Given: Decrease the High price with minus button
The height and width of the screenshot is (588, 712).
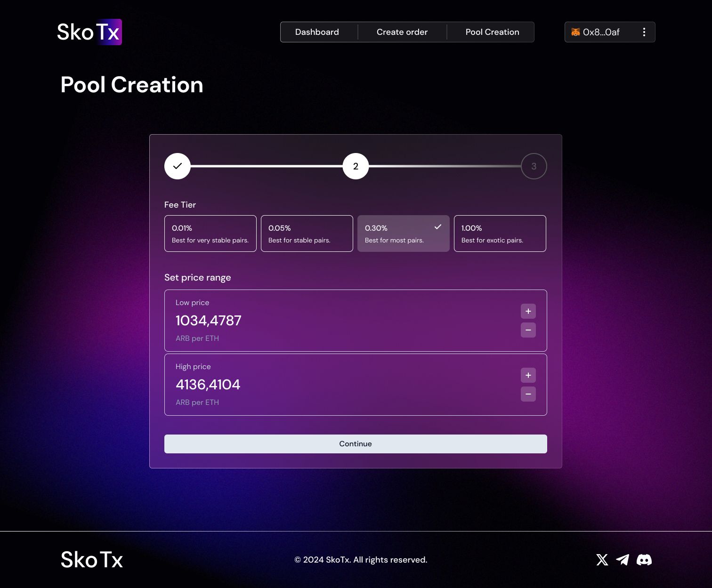Looking at the screenshot, I should (528, 394).
